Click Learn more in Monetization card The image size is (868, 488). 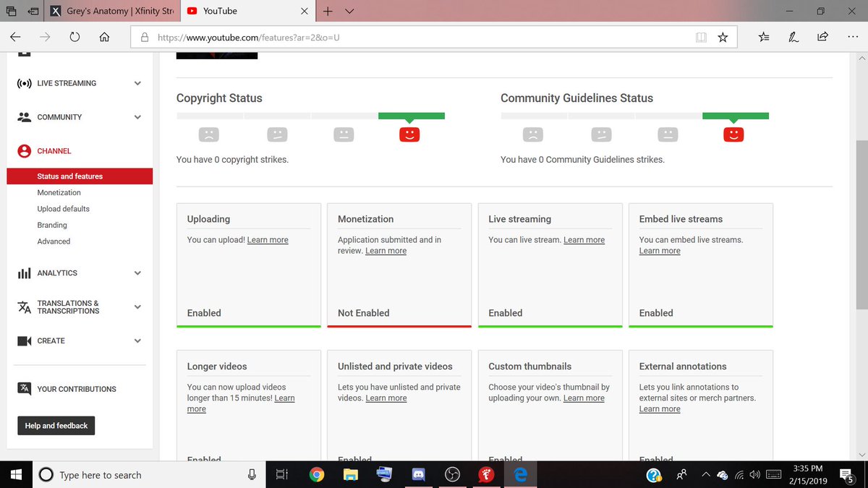click(x=386, y=251)
